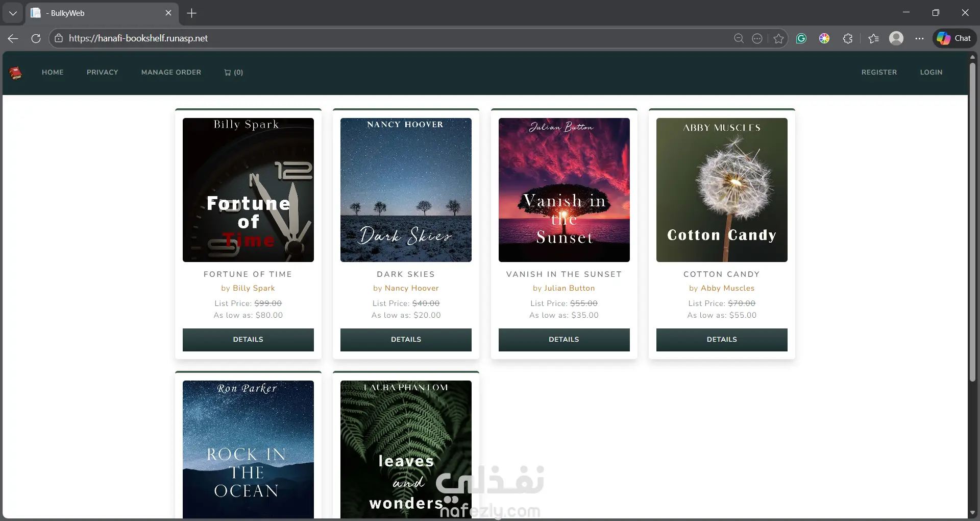Click LOGIN in the navbar
980x521 pixels.
click(x=932, y=73)
